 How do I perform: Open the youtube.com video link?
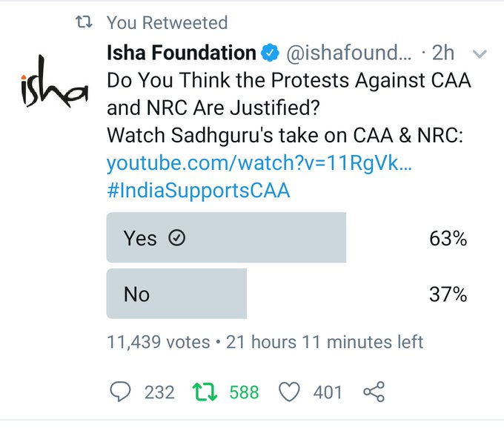point(259,163)
